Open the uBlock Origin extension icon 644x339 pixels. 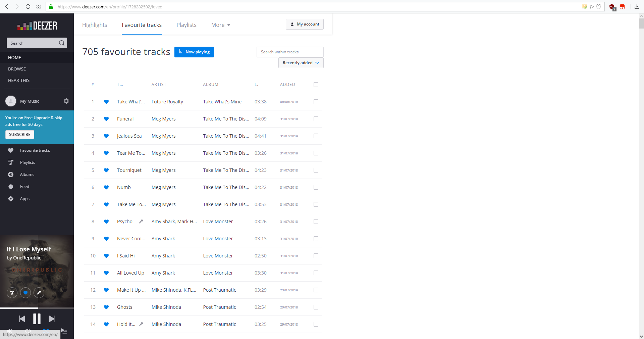coord(612,6)
